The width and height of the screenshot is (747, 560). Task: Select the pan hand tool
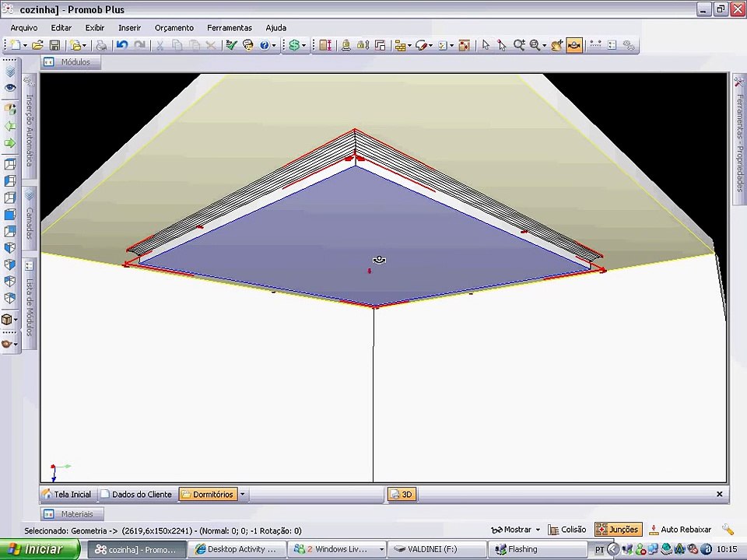pyautogui.click(x=557, y=45)
